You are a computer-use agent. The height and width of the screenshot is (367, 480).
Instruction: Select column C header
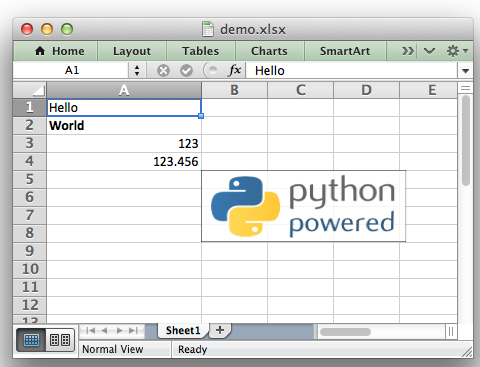[300, 90]
